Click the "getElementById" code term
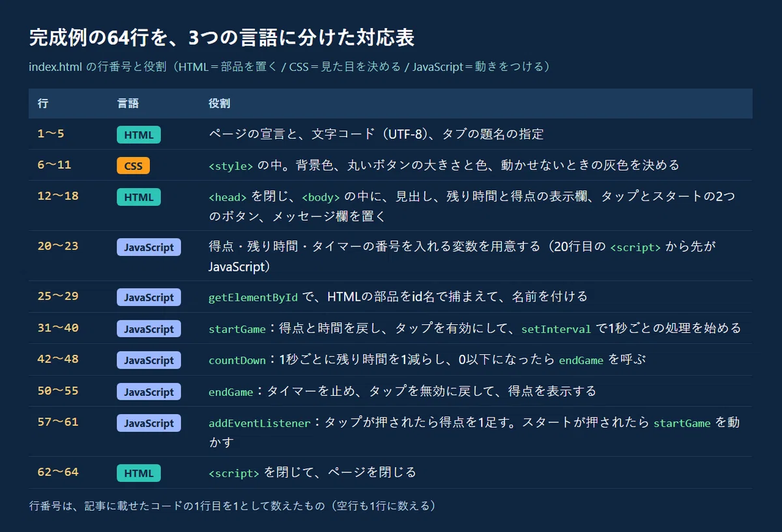Screen dimensions: 782x532 pos(253,298)
